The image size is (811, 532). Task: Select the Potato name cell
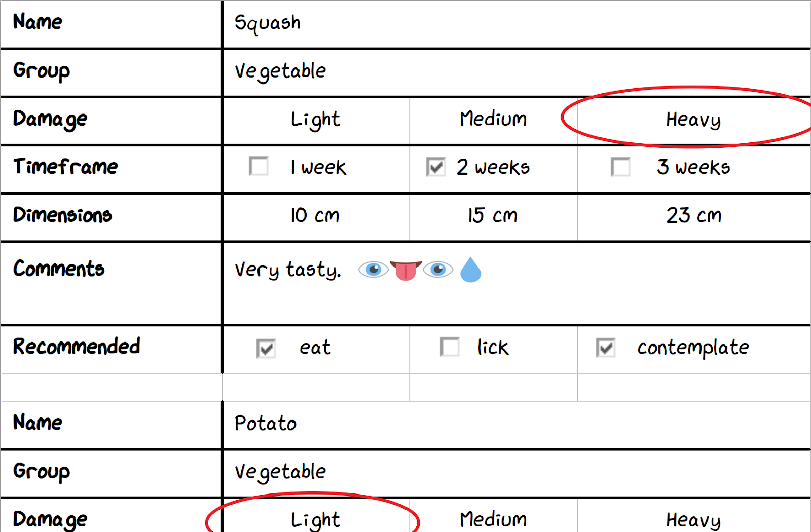pos(517,425)
